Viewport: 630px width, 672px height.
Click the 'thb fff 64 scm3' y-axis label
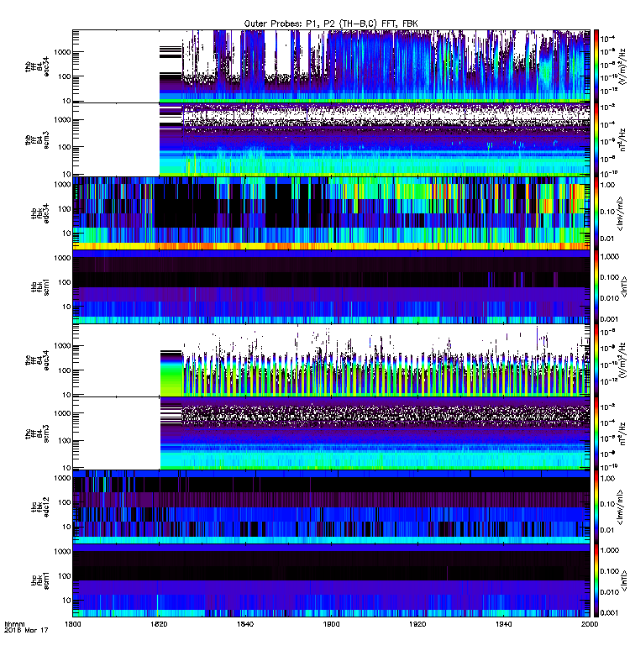tap(37, 139)
